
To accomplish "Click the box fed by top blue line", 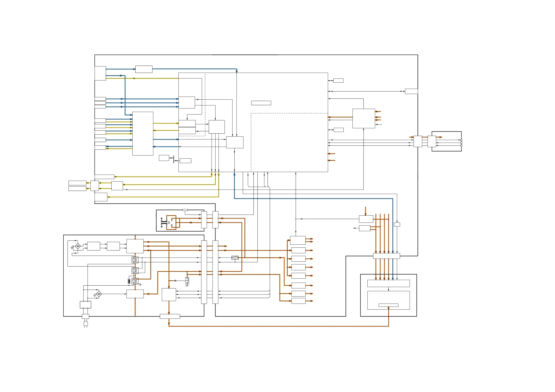I will click(x=144, y=69).
